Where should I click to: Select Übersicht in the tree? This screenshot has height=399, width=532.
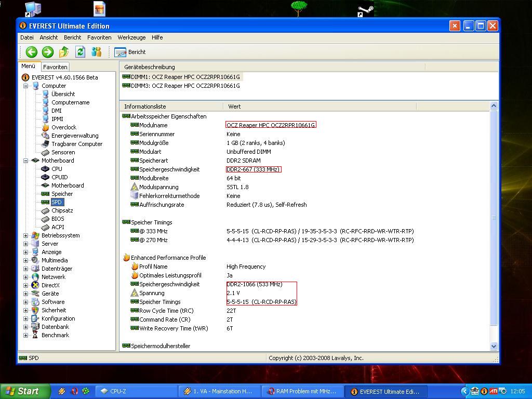click(63, 94)
